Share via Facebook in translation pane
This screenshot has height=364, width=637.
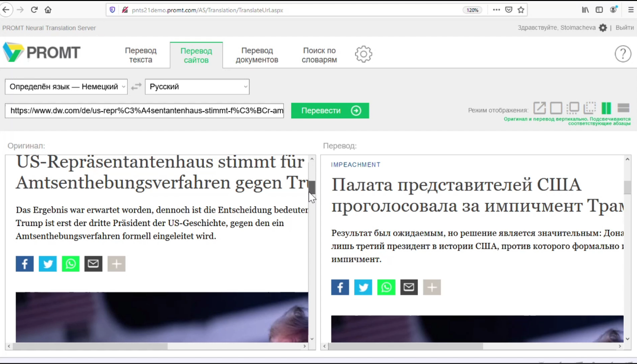340,287
